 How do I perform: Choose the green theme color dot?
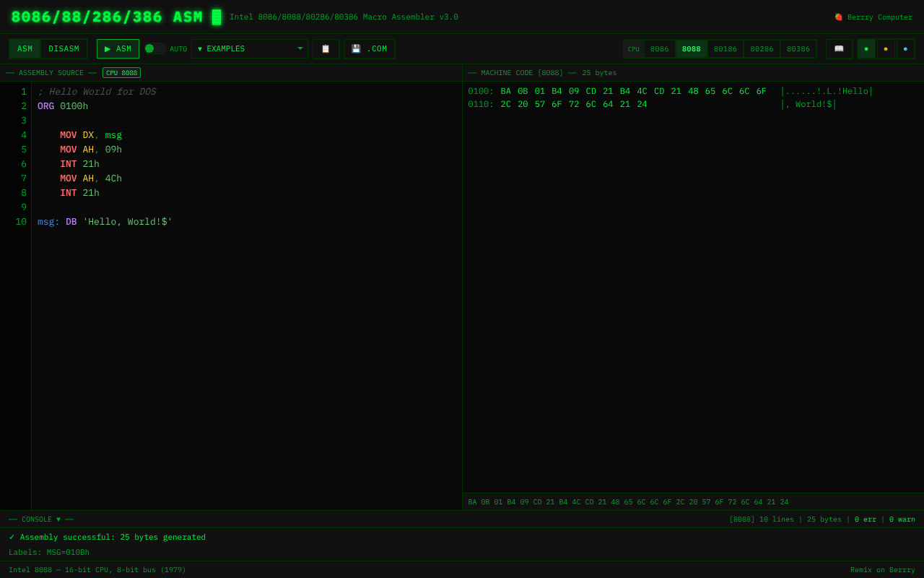(x=866, y=49)
